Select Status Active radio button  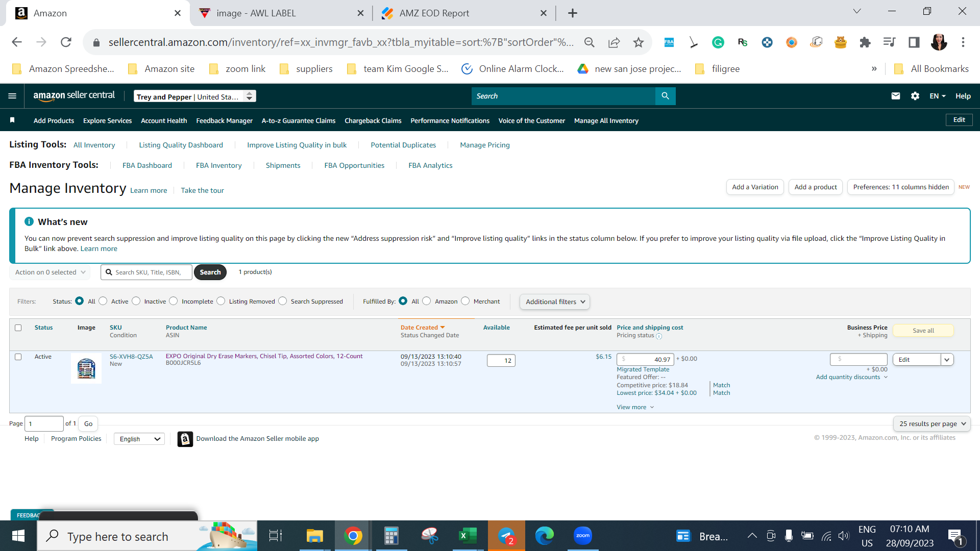[x=103, y=301]
